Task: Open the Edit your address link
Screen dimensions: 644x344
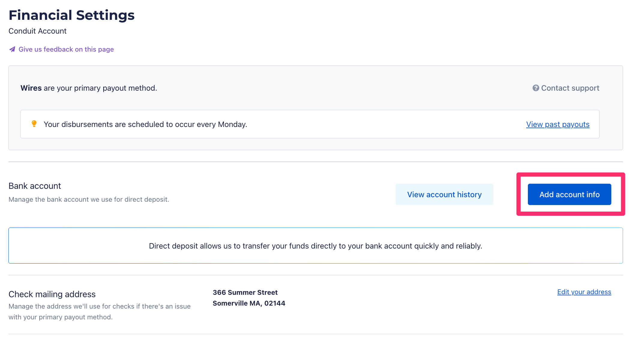Action: point(584,292)
